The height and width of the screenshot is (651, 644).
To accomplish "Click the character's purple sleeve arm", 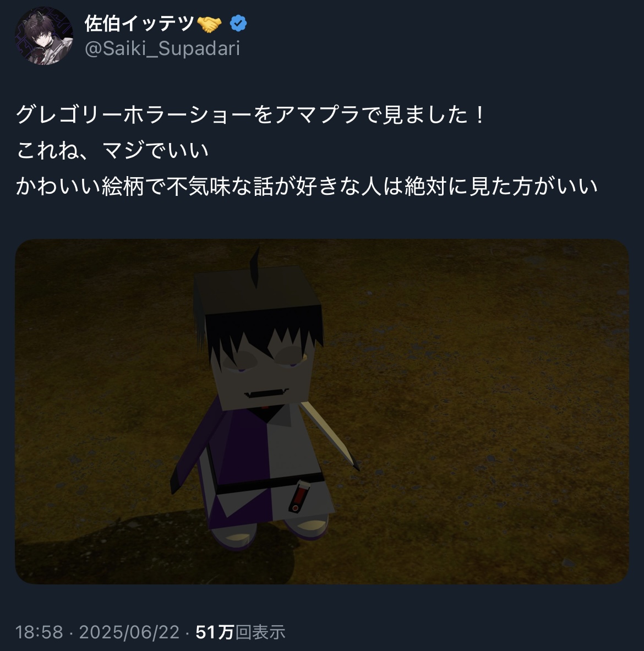I will (x=194, y=450).
